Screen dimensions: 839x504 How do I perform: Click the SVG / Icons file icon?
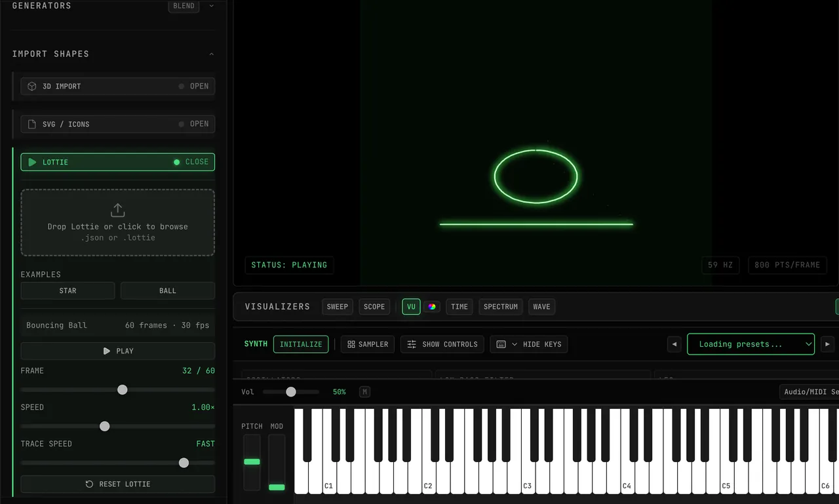(31, 124)
